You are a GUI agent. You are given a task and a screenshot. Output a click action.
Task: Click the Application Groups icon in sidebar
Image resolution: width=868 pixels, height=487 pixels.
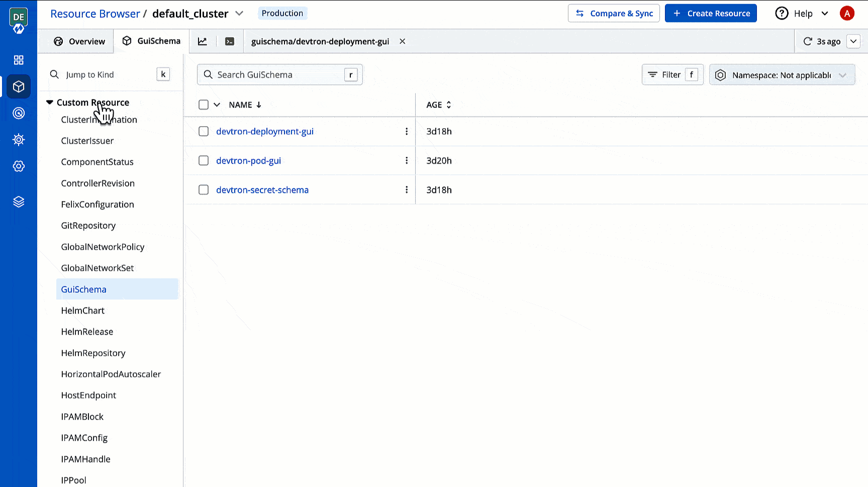[19, 113]
